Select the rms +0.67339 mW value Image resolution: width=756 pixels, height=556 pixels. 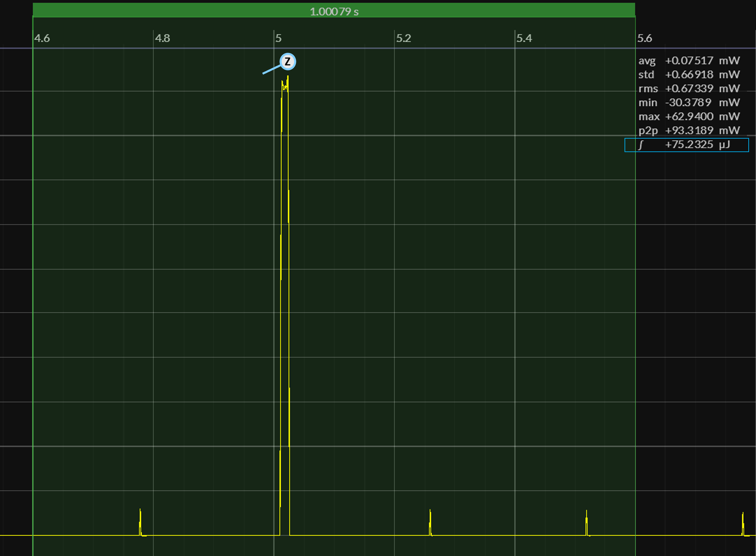pos(689,89)
